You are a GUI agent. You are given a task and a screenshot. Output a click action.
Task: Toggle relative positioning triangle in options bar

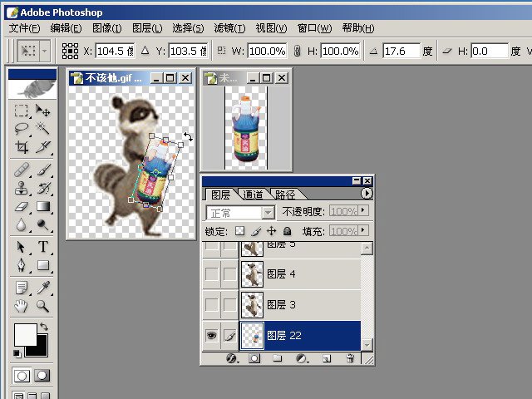coord(145,51)
